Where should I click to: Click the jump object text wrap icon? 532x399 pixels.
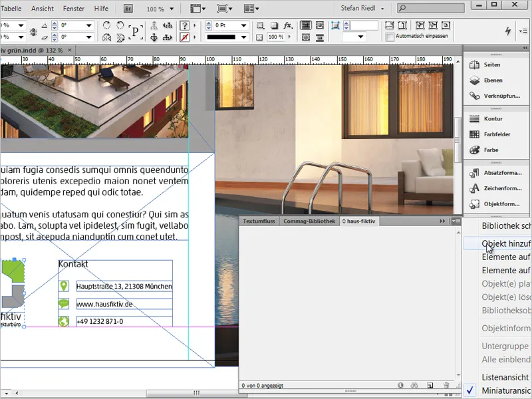tap(320, 37)
